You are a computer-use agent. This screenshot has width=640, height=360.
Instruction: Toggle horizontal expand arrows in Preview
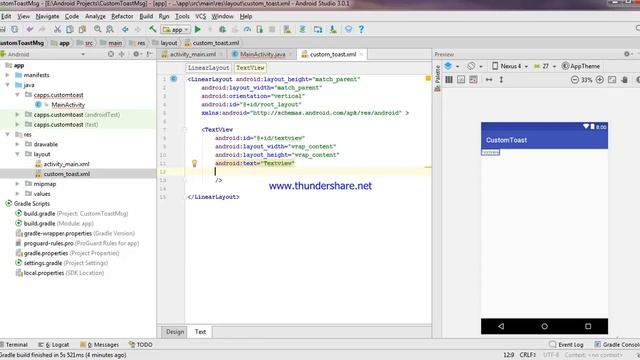click(x=489, y=80)
